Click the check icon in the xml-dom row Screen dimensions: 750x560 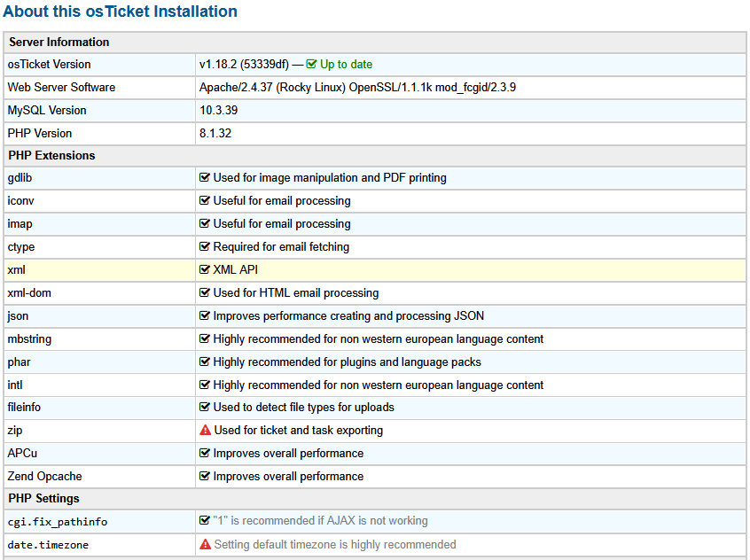click(x=205, y=292)
